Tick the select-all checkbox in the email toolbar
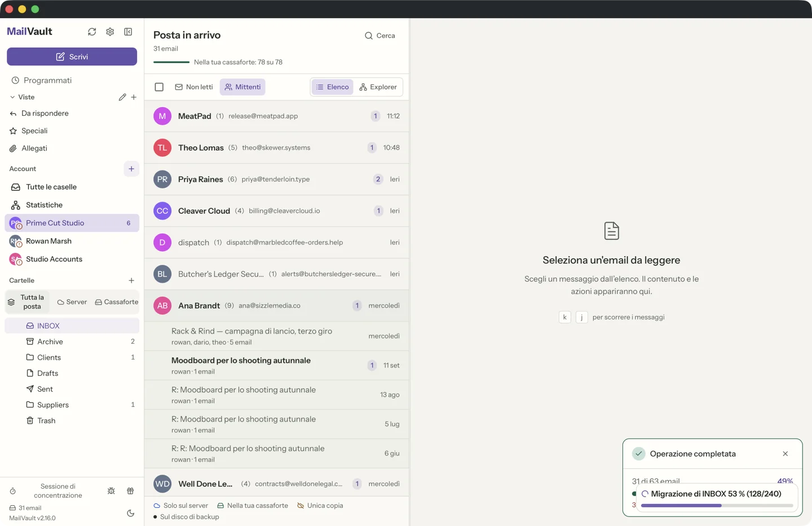The image size is (812, 526). tap(159, 87)
